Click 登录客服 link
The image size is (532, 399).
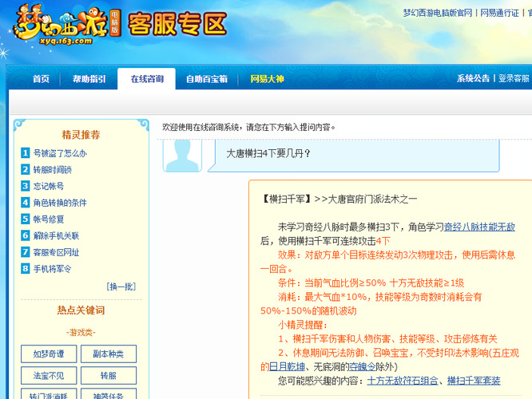[x=514, y=79]
